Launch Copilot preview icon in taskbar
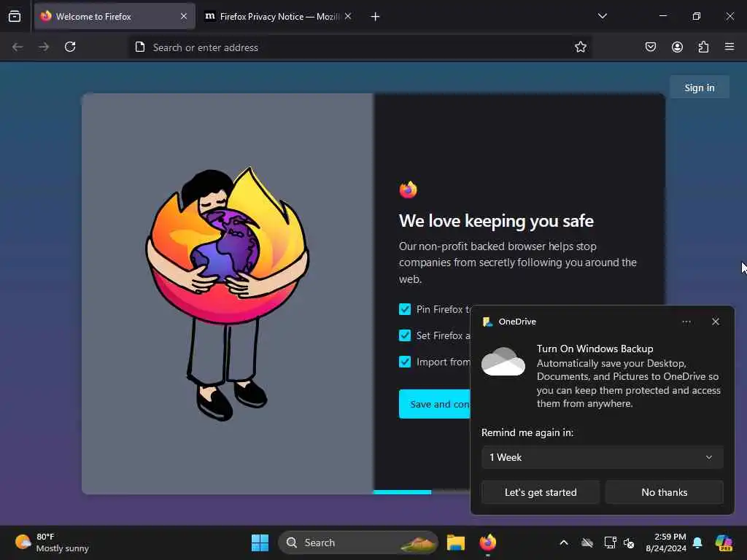 (x=724, y=542)
